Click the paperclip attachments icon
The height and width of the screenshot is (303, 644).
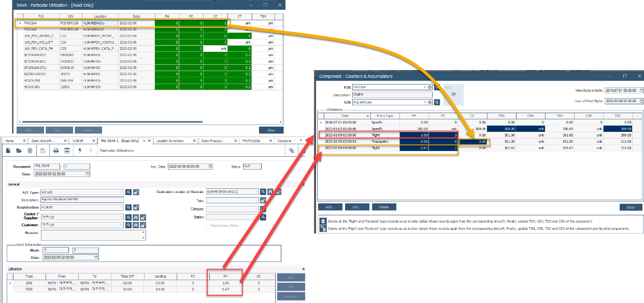point(292,150)
